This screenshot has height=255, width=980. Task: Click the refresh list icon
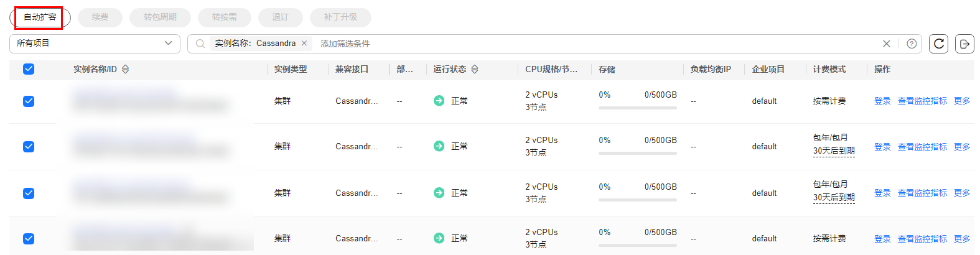938,44
